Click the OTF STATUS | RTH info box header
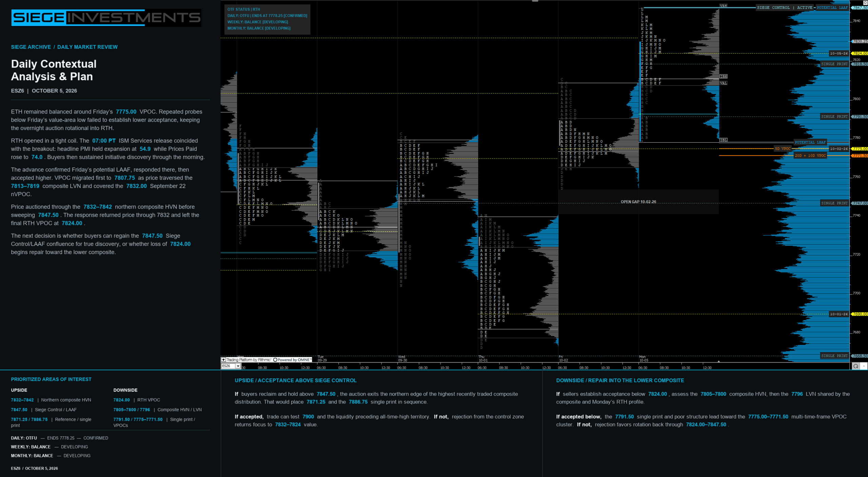This screenshot has width=868, height=477. [243, 9]
